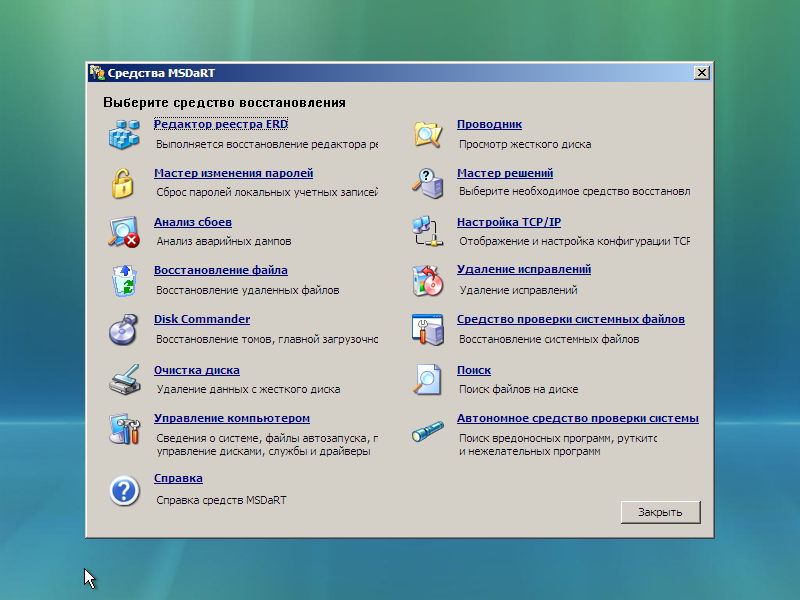Click the recycle bin file restore icon
Image resolution: width=800 pixels, height=600 pixels.
pyautogui.click(x=124, y=281)
